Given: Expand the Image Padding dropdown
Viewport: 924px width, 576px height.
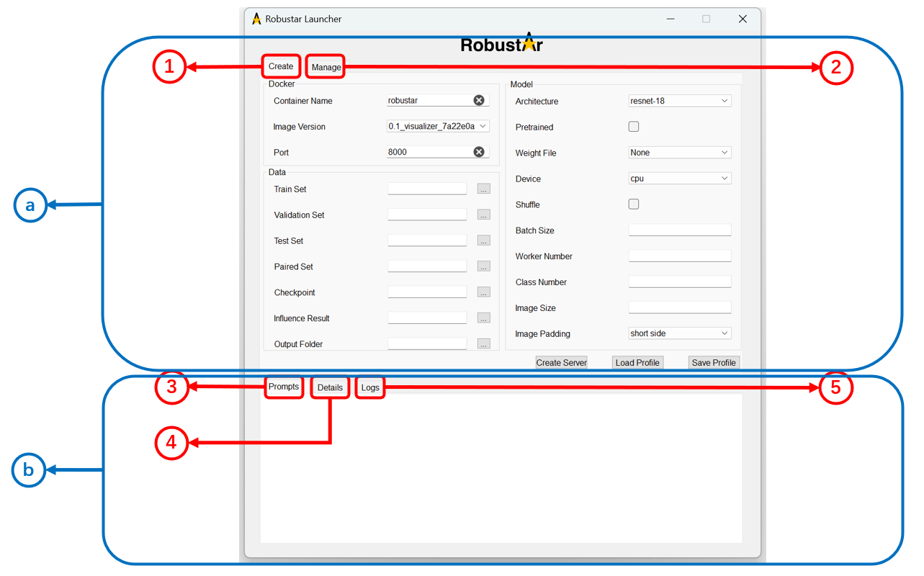Looking at the screenshot, I should [x=680, y=333].
